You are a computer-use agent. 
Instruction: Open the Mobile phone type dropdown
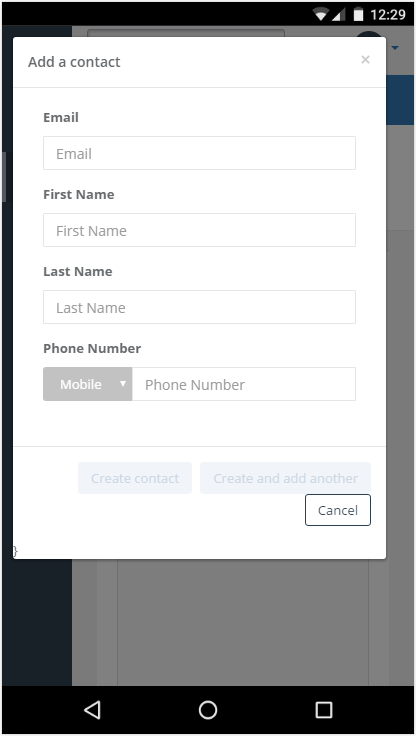coord(88,384)
